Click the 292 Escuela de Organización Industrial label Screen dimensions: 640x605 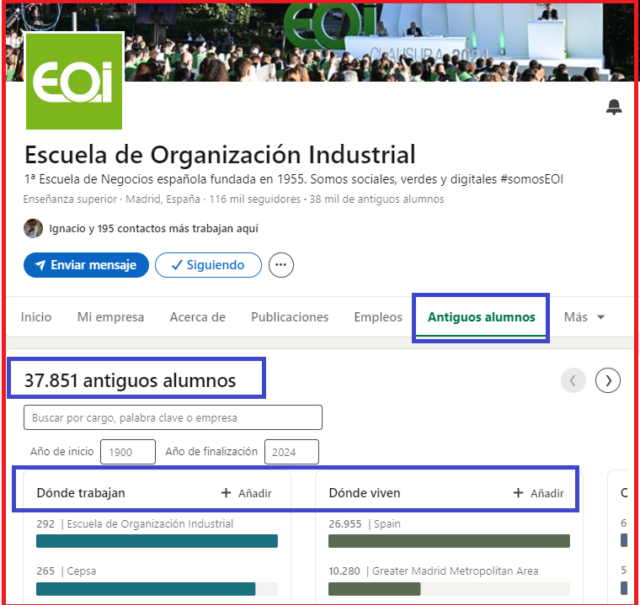click(x=135, y=524)
